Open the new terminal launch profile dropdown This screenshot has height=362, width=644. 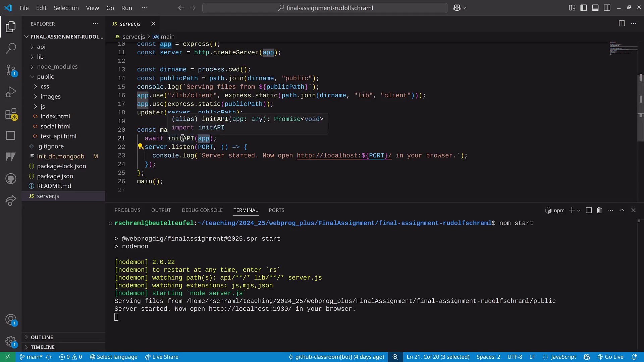(x=579, y=210)
